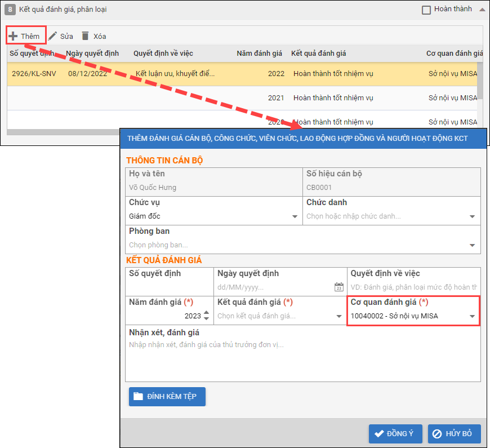Open the Kết quả đánh giá dropdown
Screen dimensions: 490x448
(339, 316)
